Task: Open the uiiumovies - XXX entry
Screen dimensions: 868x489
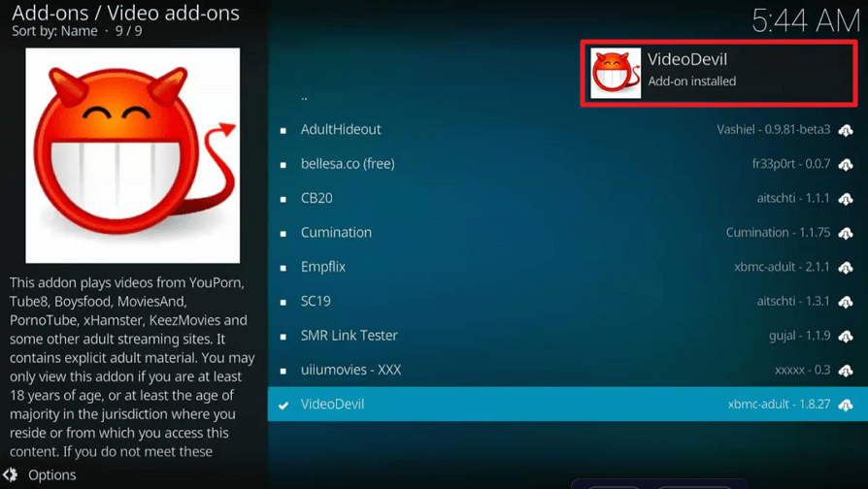Action: (568, 370)
